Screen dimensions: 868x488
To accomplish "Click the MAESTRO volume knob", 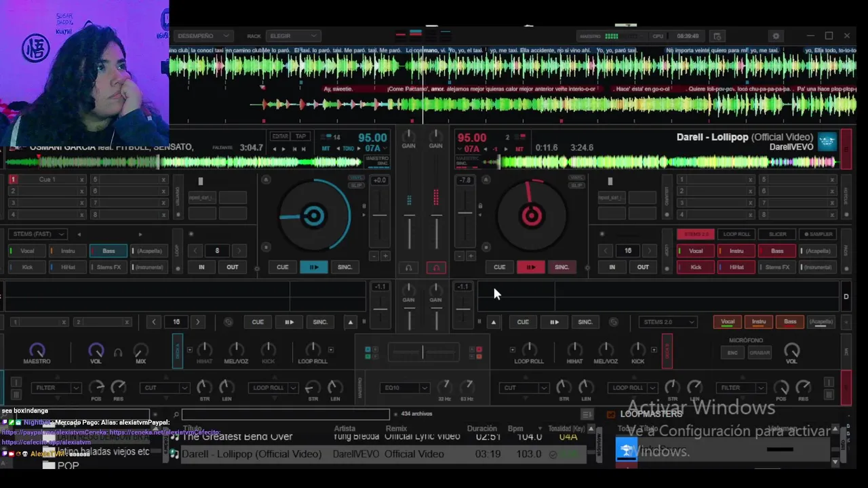I will pos(37,350).
